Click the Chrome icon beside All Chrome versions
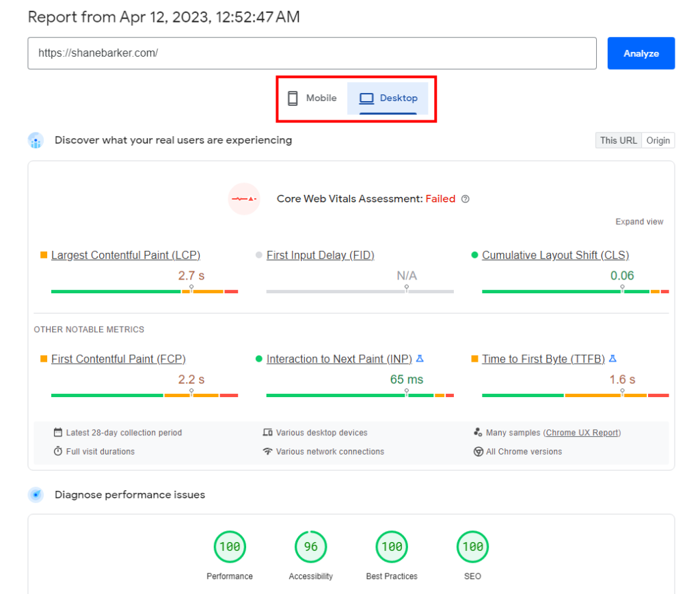This screenshot has height=594, width=700. point(478,452)
